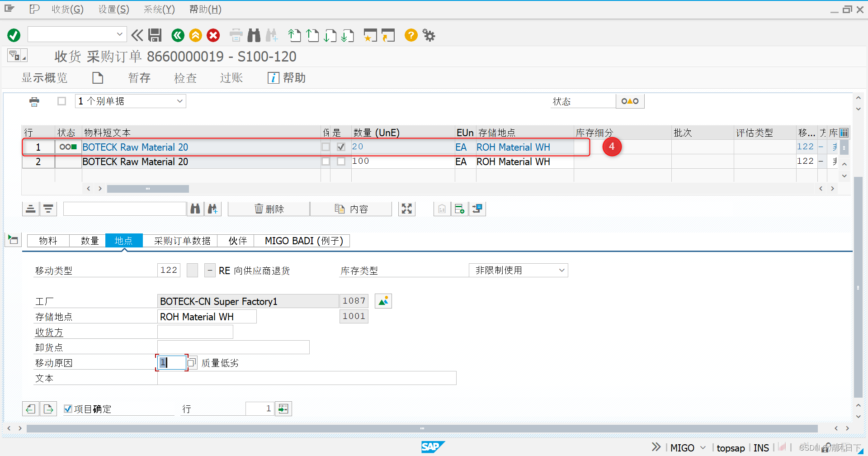Click the right vertical scrollbar thumb
Image resolution: width=868 pixels, height=456 pixels.
[858, 287]
